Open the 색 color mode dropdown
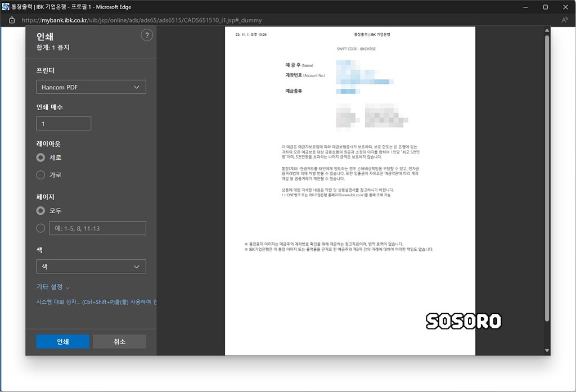Screen dimensions: 576x392 (x=91, y=267)
